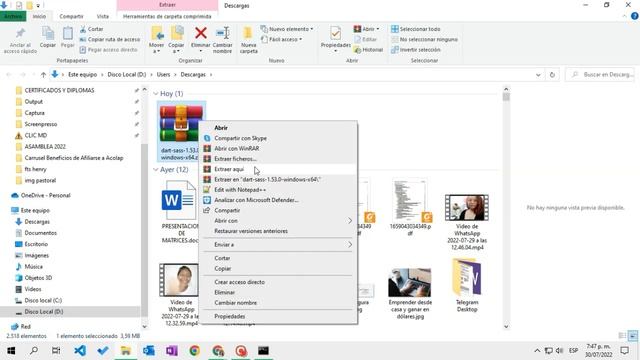The height and width of the screenshot is (360, 640).
Task: Click Anclar al acceso rápido icon
Action: (20, 33)
